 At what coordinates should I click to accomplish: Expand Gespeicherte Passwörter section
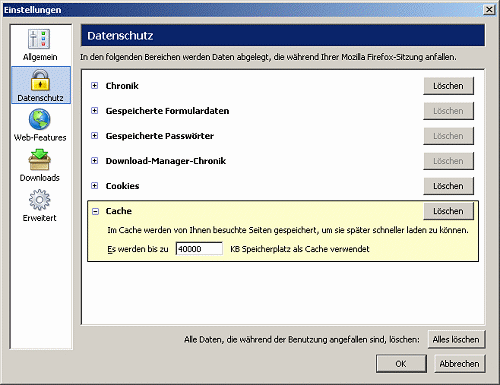(x=95, y=136)
